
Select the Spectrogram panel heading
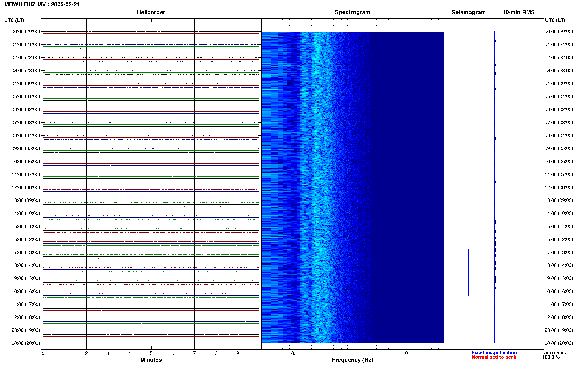click(352, 12)
